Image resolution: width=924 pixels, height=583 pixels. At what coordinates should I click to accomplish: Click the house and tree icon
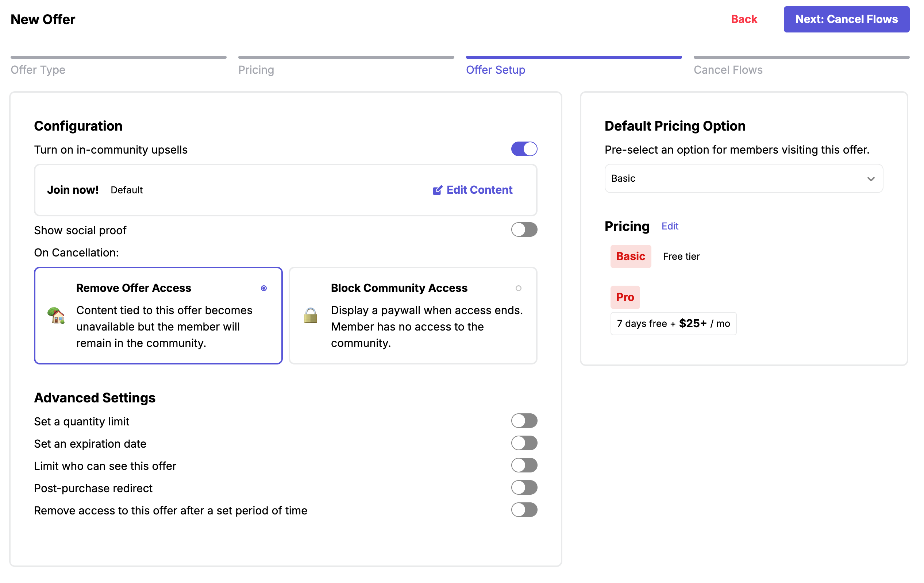coord(56,315)
